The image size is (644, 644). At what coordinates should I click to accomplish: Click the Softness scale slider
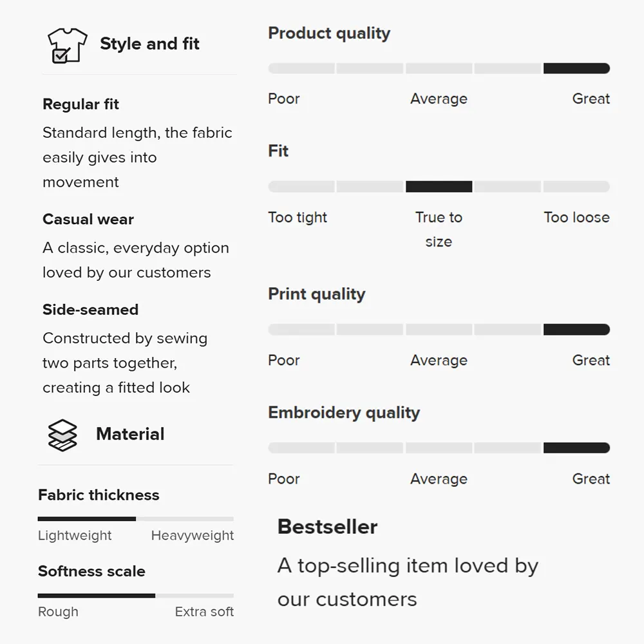(135, 596)
